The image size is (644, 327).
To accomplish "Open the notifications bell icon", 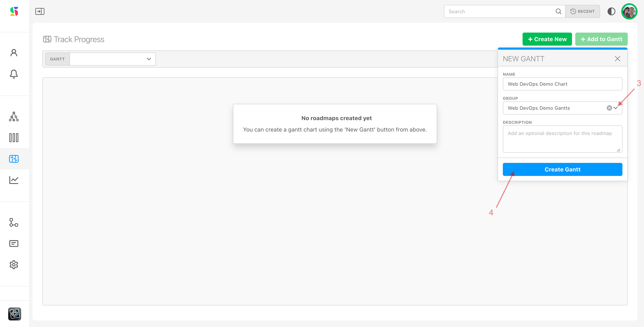I will [14, 74].
